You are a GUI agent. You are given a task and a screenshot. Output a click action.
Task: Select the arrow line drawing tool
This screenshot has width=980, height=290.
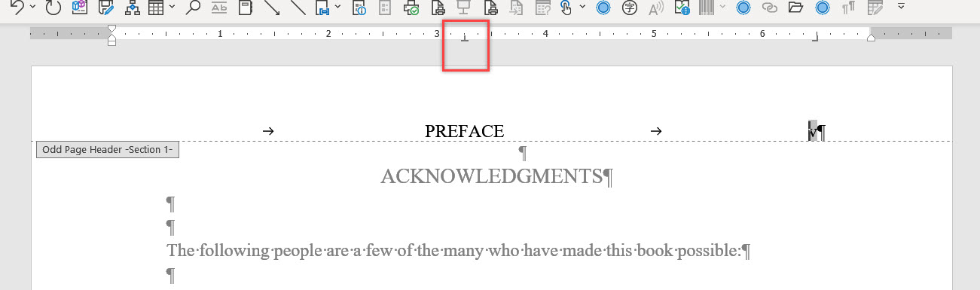pyautogui.click(x=271, y=8)
